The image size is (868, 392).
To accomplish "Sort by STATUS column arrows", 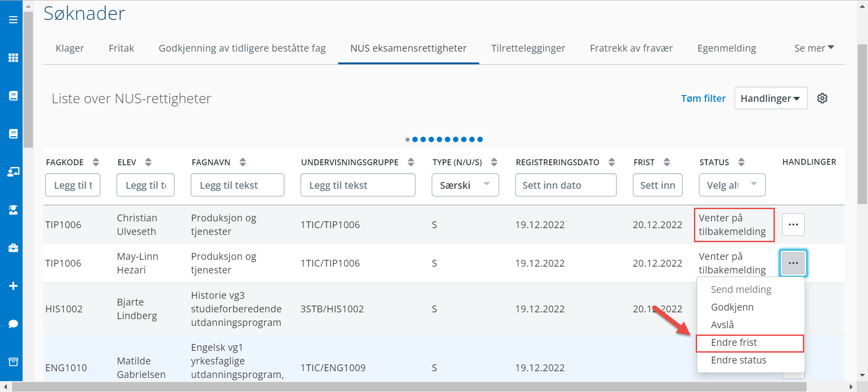I will coord(741,162).
